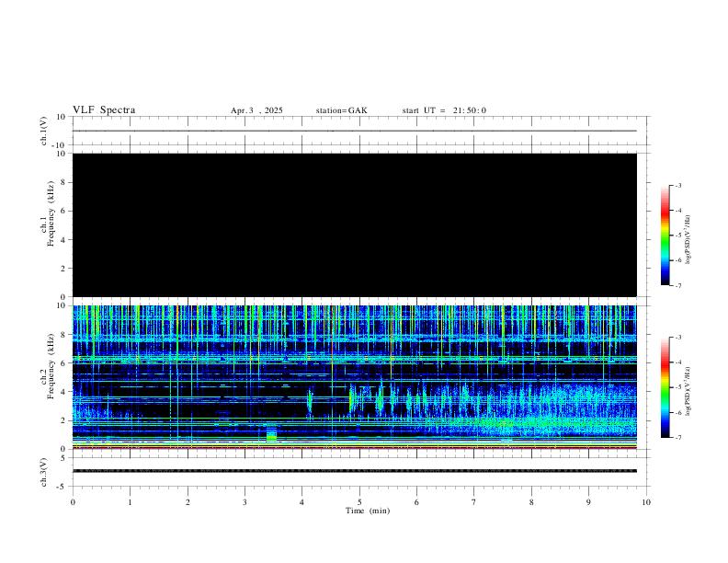728x563 pixels.
Task: Click the time axis tick label "9"
Action: [x=588, y=502]
